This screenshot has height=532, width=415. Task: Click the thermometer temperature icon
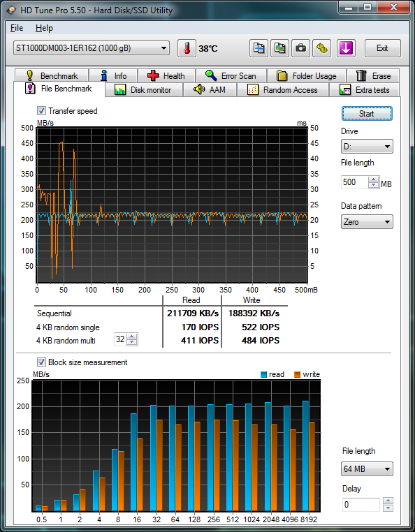click(x=187, y=48)
